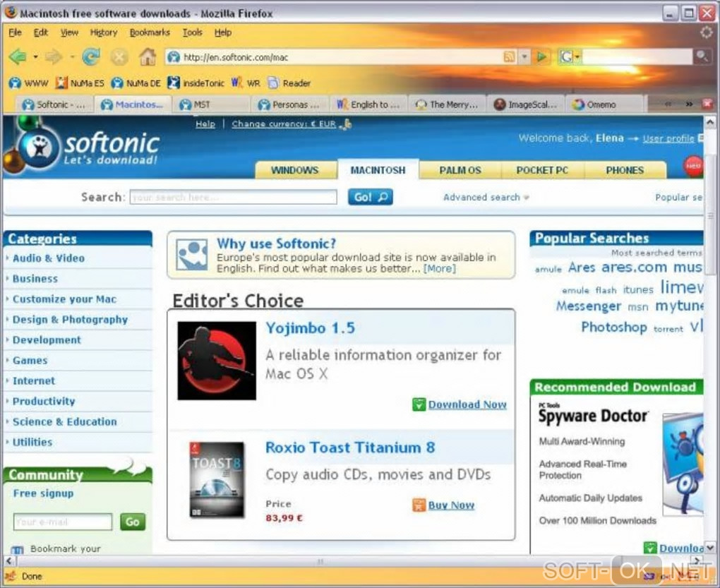
Task: Open the Design & Photography category
Action: pos(71,320)
